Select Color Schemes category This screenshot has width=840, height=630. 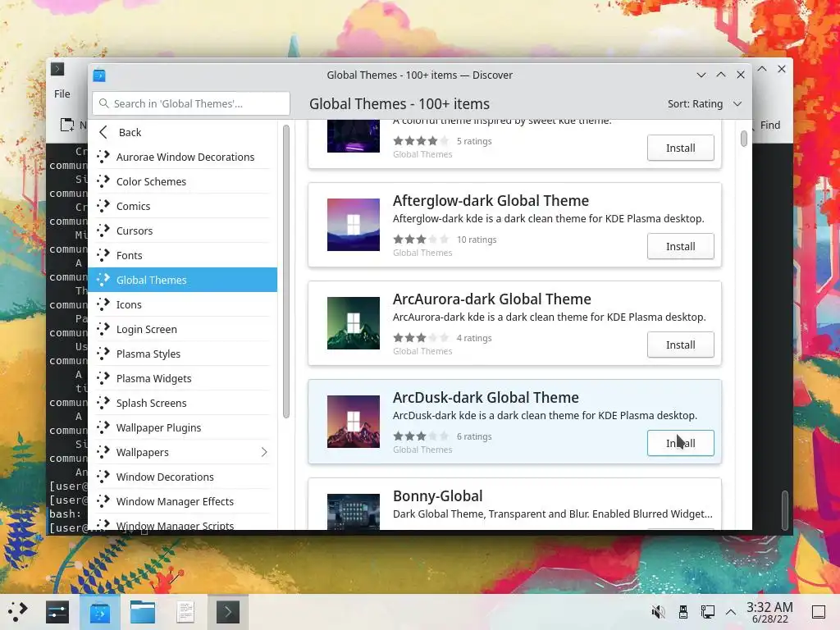pos(182,181)
